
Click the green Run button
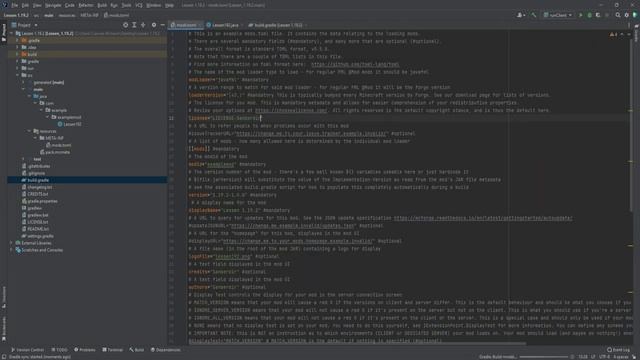[x=581, y=15]
